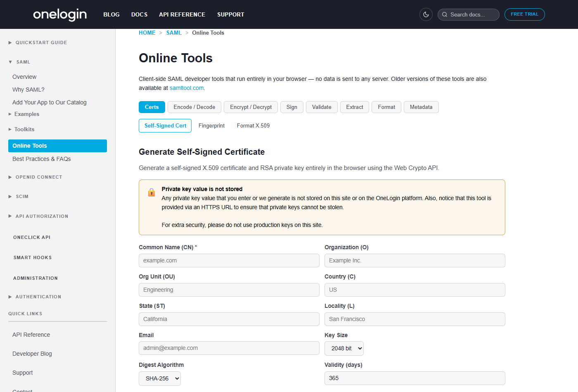The width and height of the screenshot is (578, 392).
Task: Switch to the Validate tab
Action: tap(322, 107)
